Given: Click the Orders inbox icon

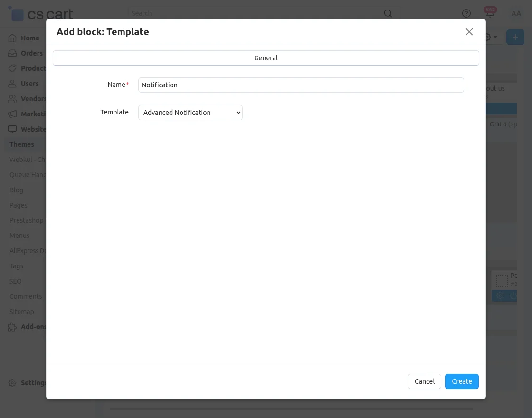Looking at the screenshot, I should [13, 53].
